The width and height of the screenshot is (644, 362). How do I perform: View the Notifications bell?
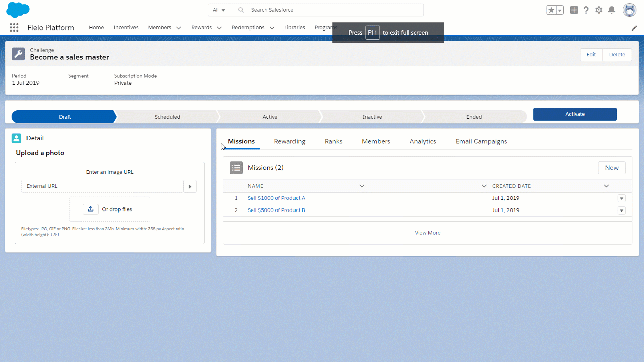[x=612, y=10]
